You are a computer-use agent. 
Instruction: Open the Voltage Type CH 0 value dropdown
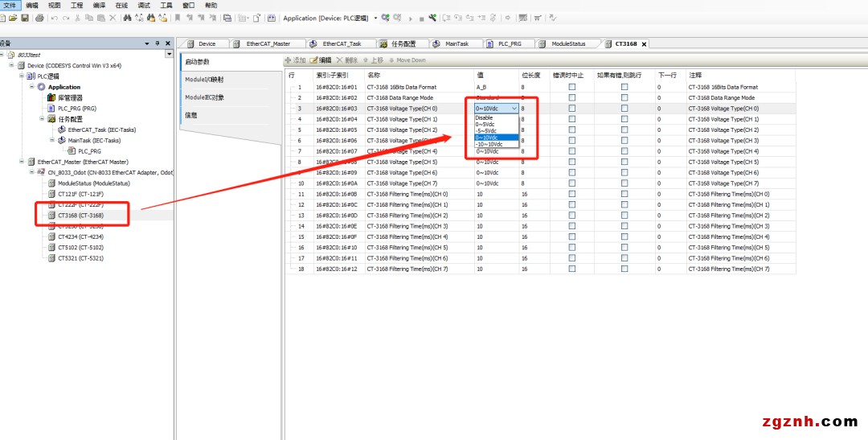(514, 108)
